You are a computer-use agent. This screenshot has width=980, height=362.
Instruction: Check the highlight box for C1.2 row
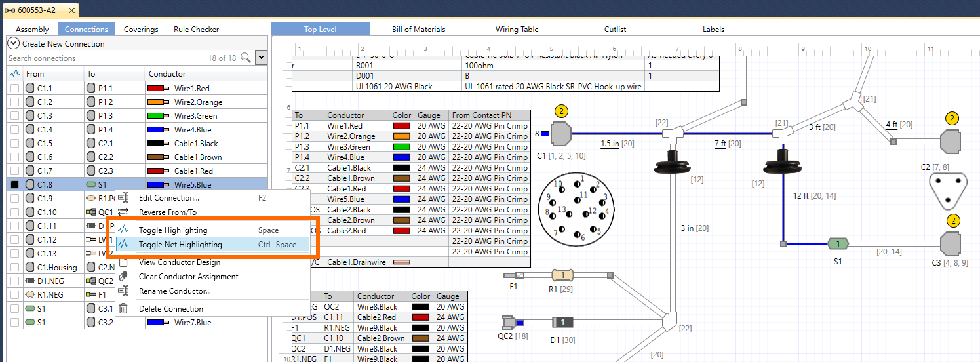(x=14, y=102)
